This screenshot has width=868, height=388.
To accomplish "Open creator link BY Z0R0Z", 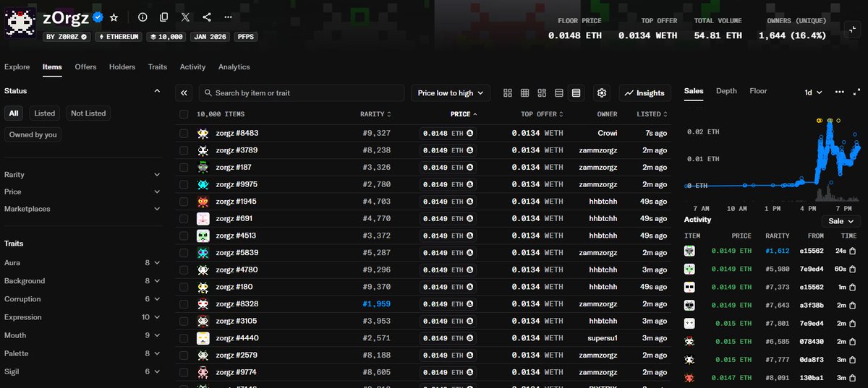I will 67,36.
